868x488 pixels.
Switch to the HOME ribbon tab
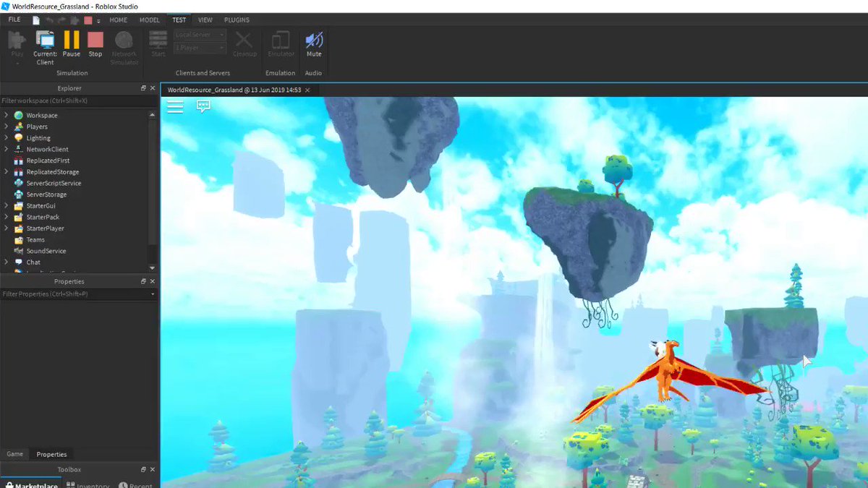118,20
